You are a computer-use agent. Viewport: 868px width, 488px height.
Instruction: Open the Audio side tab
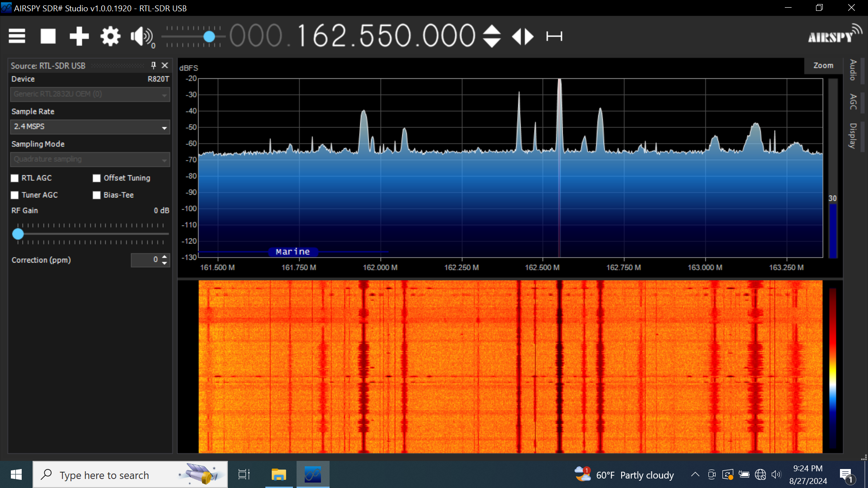tap(853, 70)
